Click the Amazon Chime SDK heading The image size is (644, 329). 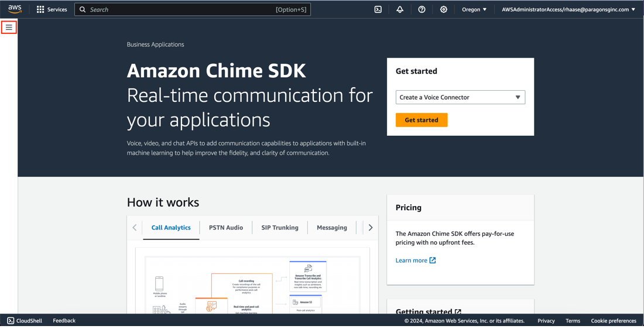(217, 71)
